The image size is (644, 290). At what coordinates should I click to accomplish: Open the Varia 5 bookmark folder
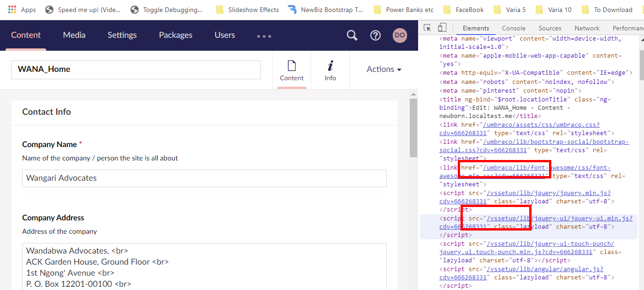click(509, 9)
